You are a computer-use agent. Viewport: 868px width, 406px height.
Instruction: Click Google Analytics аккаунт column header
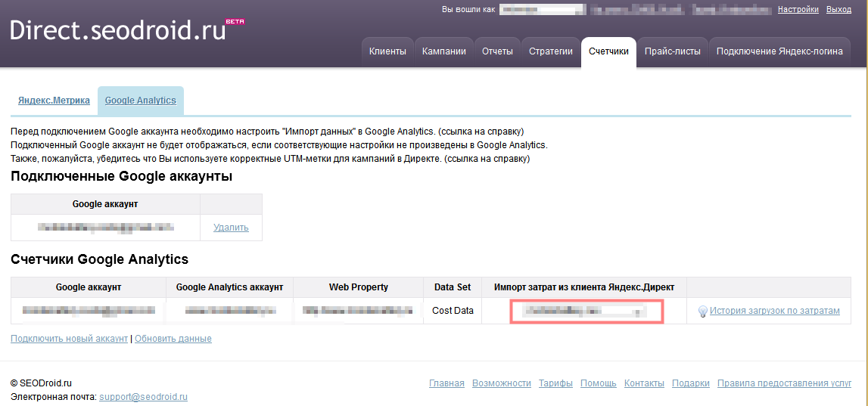click(x=230, y=287)
